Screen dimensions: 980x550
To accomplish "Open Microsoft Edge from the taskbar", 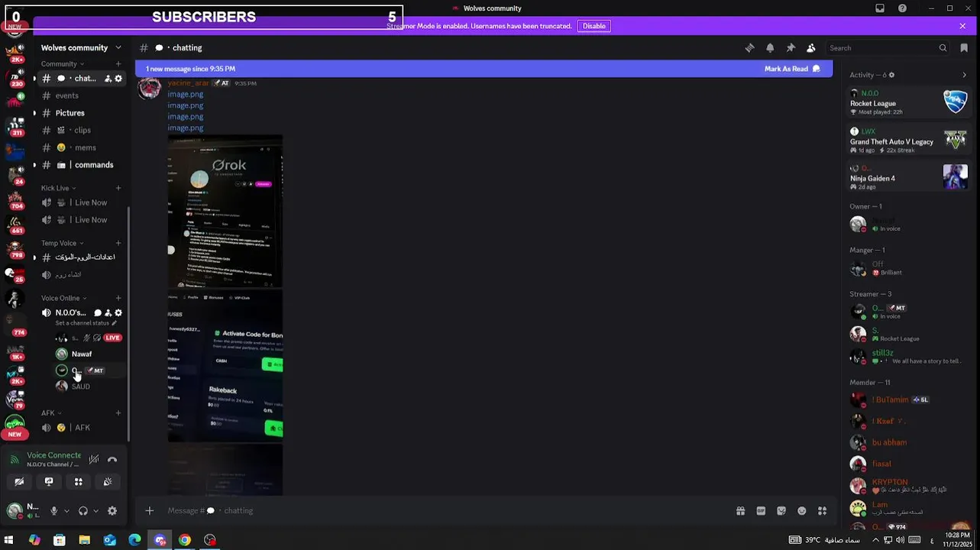I will (x=134, y=540).
